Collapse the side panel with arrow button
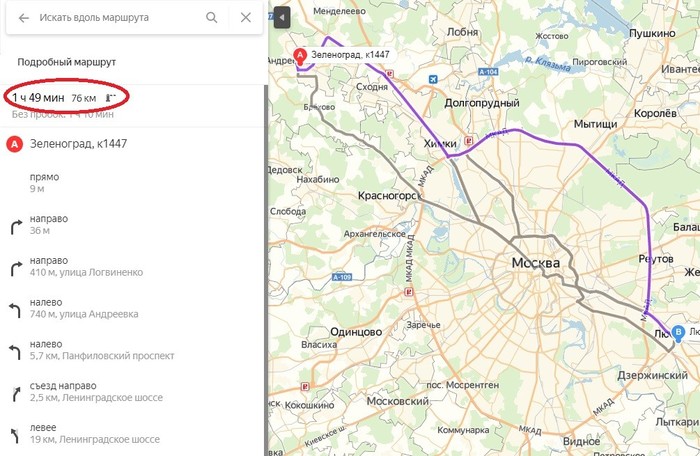The image size is (700, 456). 281,18
